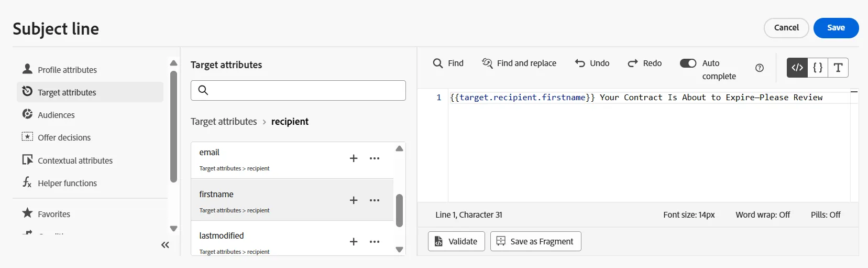Toggle Pills: Off
868x268 pixels.
(826, 215)
